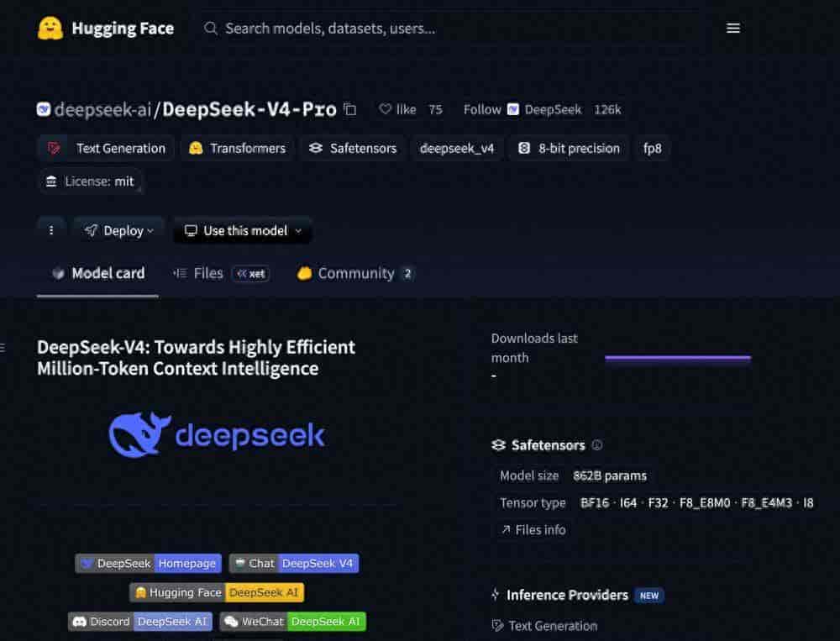Select the Transformers library tag

pyautogui.click(x=237, y=149)
